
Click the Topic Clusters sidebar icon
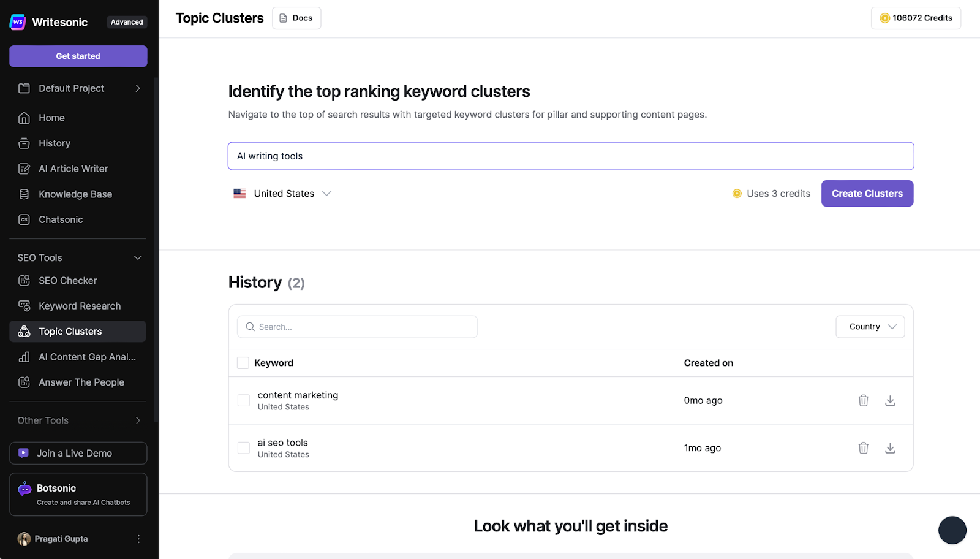24,332
